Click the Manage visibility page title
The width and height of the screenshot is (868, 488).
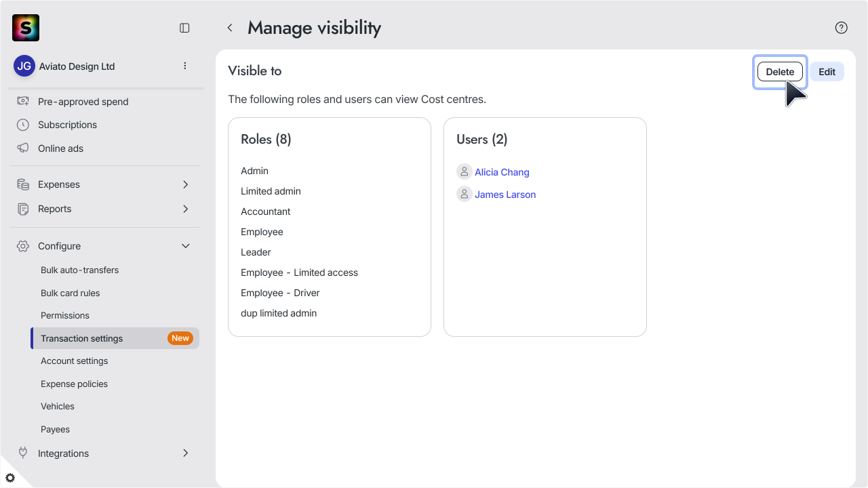pyautogui.click(x=314, y=28)
